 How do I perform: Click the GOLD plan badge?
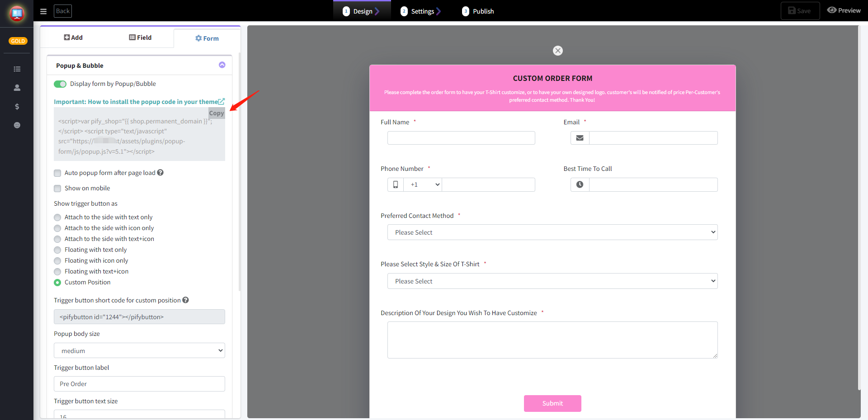(18, 41)
